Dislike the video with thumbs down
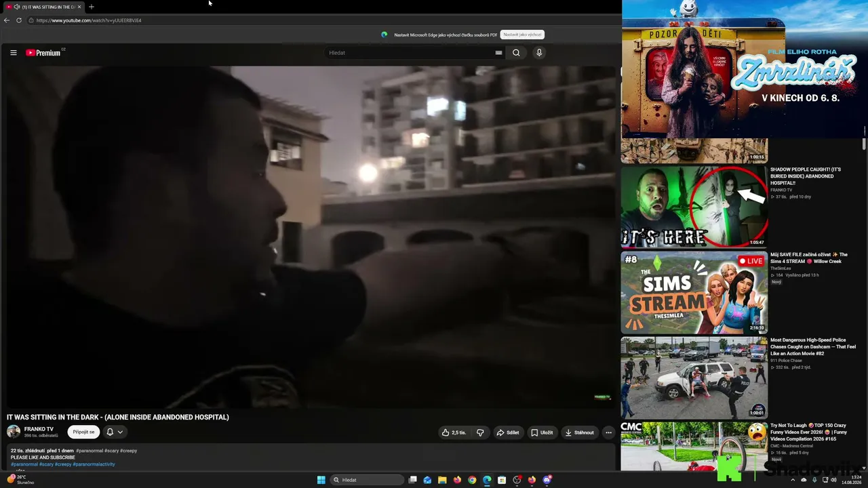This screenshot has height=488, width=868. pos(480,432)
